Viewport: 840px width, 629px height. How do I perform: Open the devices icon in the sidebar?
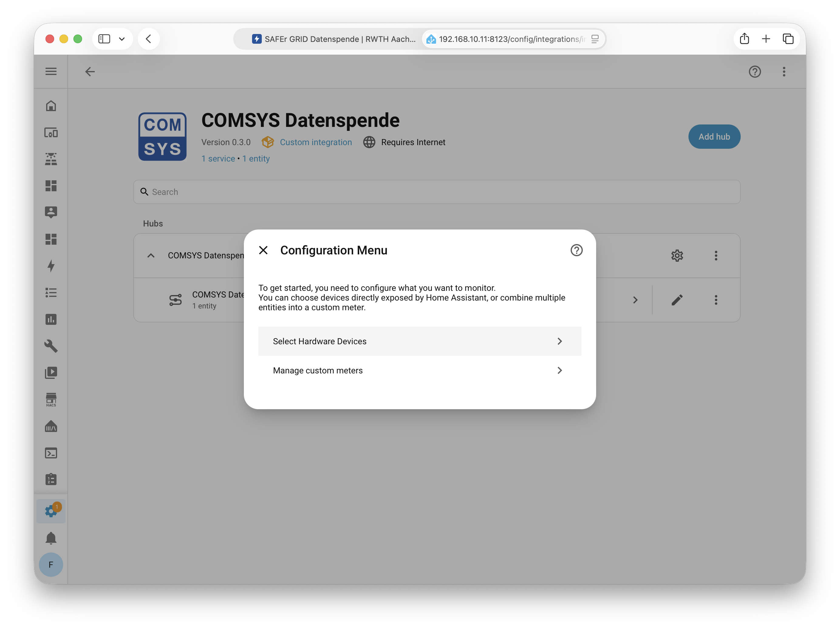51,132
